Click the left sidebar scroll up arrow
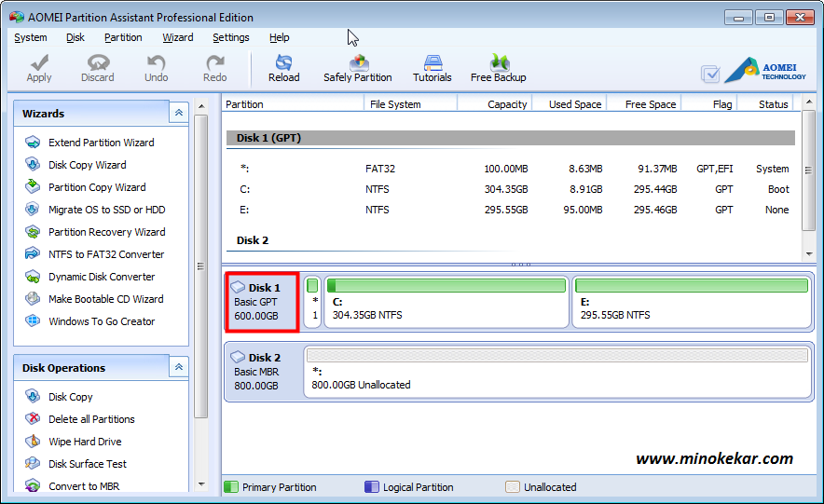The width and height of the screenshot is (824, 504). pos(201,106)
